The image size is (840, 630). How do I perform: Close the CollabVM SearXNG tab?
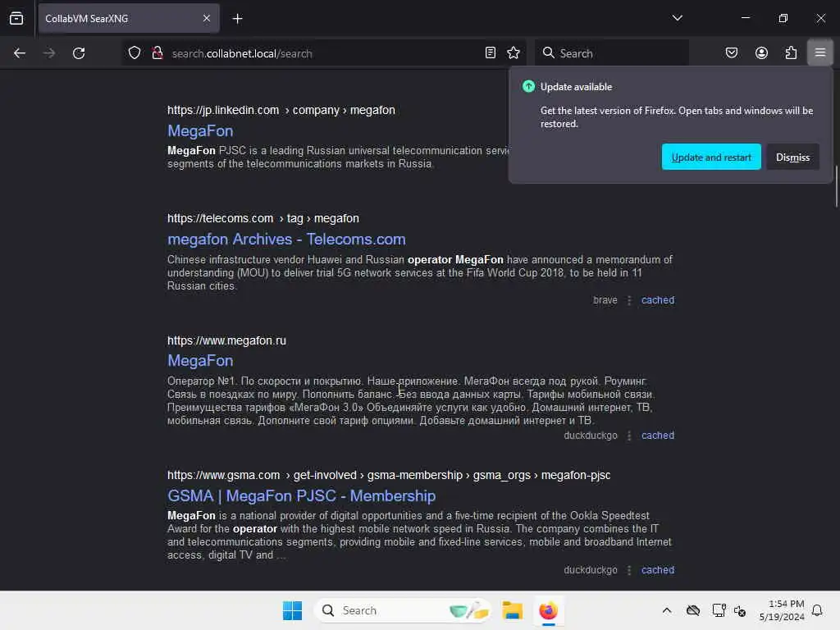pyautogui.click(x=207, y=18)
